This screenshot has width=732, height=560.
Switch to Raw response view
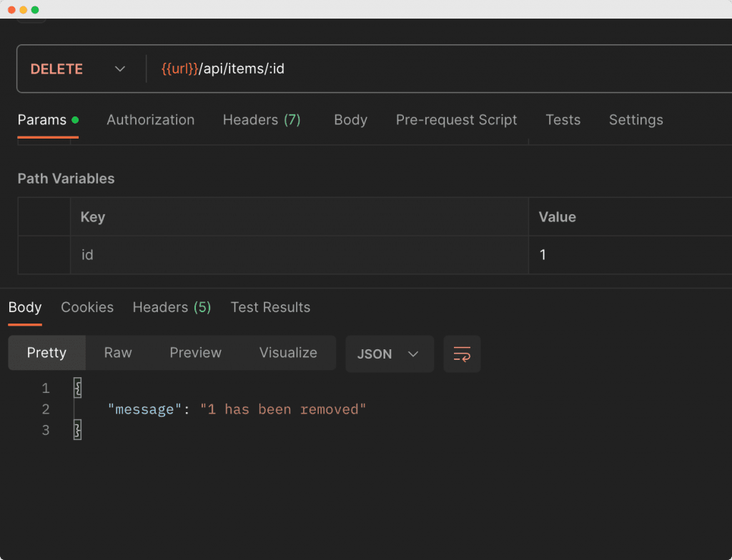tap(117, 352)
